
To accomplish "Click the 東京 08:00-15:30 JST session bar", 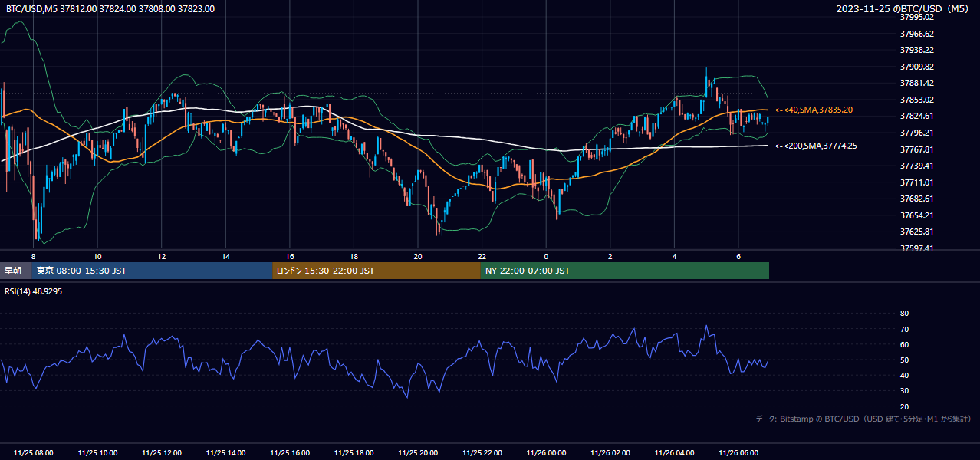I will click(152, 271).
